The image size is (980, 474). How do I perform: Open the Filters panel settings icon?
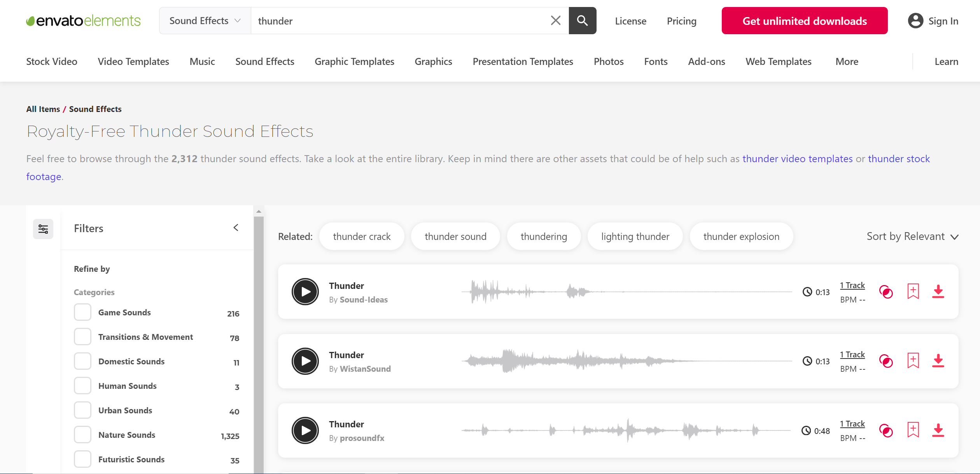click(43, 229)
